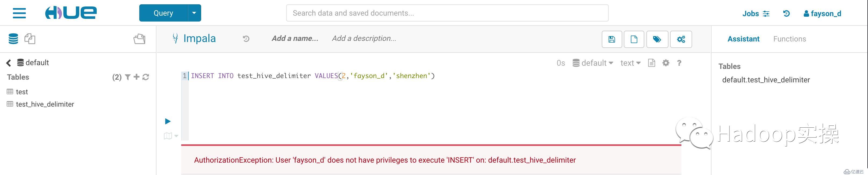Viewport: 868px width, 175px height.
Task: Click the search data and saved documents field
Action: (x=447, y=13)
